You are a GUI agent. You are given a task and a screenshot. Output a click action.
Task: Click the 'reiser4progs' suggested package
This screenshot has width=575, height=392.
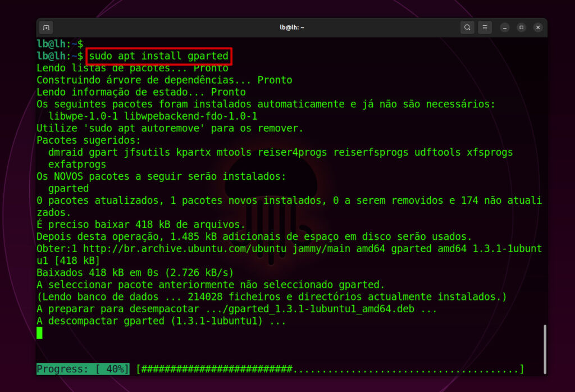click(x=292, y=153)
